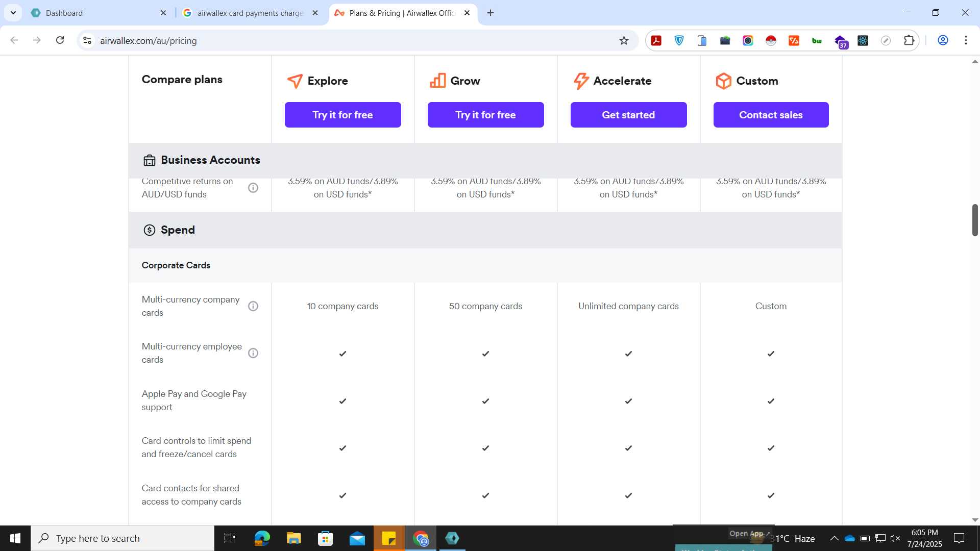Viewport: 980px width, 551px height.
Task: Click the OneDrive cloud tray icon
Action: pos(850,538)
